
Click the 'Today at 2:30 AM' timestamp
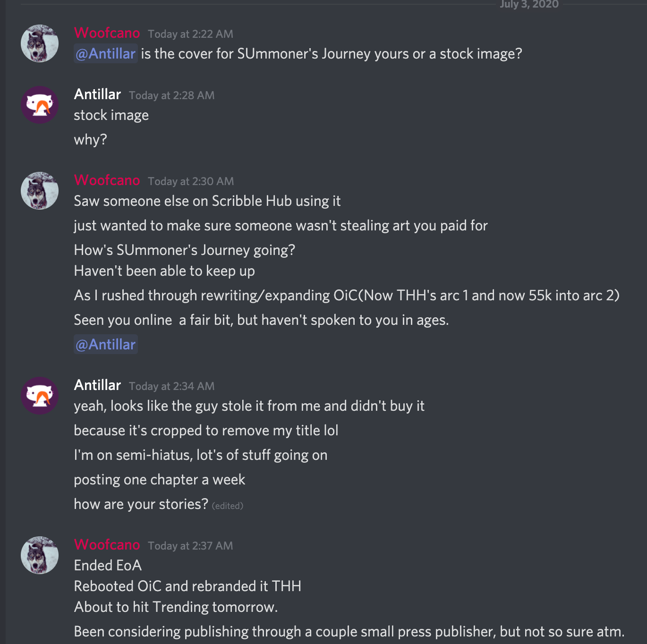click(191, 181)
